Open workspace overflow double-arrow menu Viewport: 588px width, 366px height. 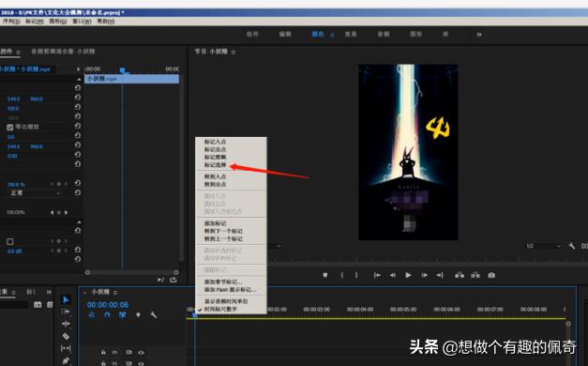click(x=479, y=35)
